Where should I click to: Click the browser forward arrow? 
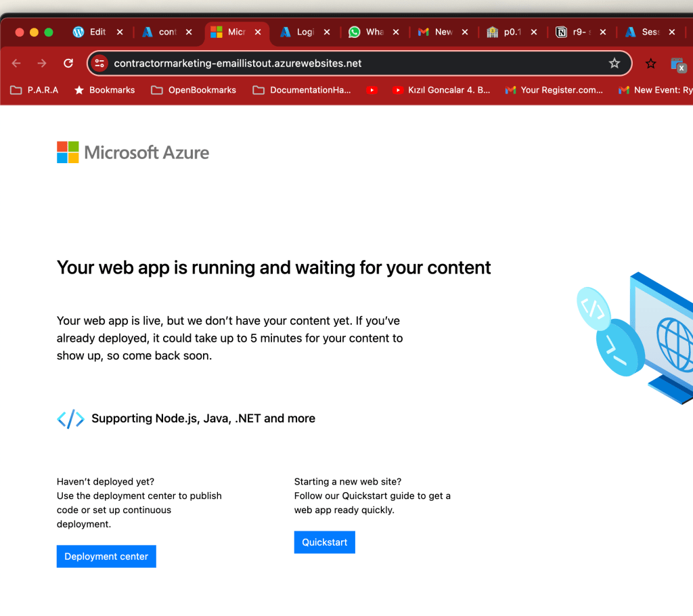click(42, 63)
